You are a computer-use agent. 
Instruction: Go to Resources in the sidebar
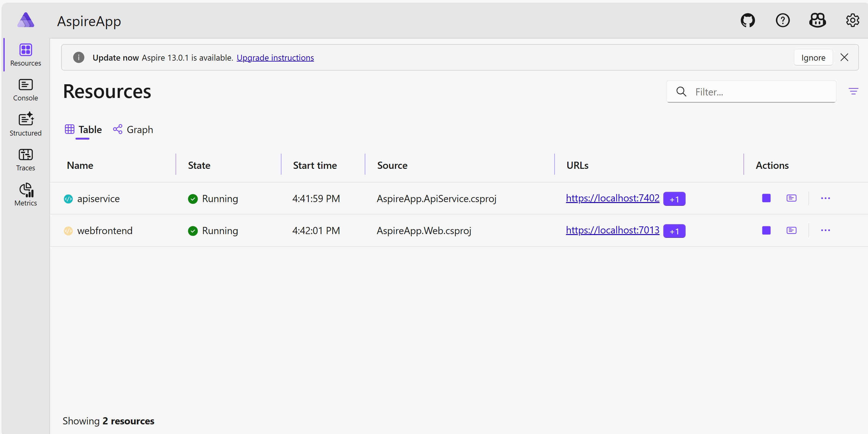25,55
